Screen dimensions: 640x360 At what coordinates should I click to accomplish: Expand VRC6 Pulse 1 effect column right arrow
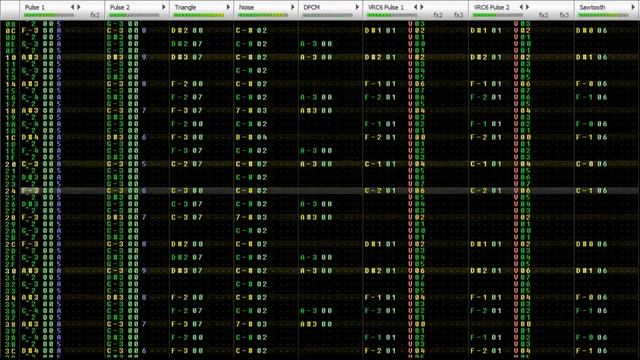pos(422,7)
